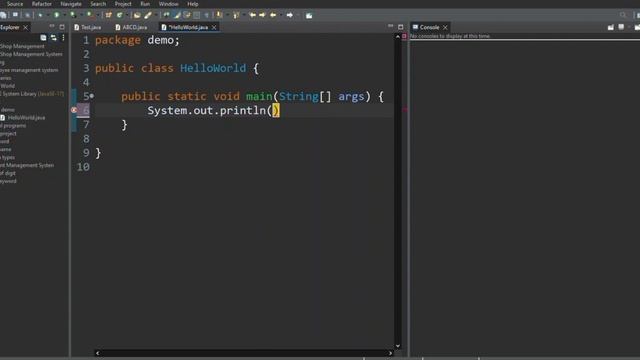Switch to the Test.java editor tab
640x360 pixels.
click(88, 27)
